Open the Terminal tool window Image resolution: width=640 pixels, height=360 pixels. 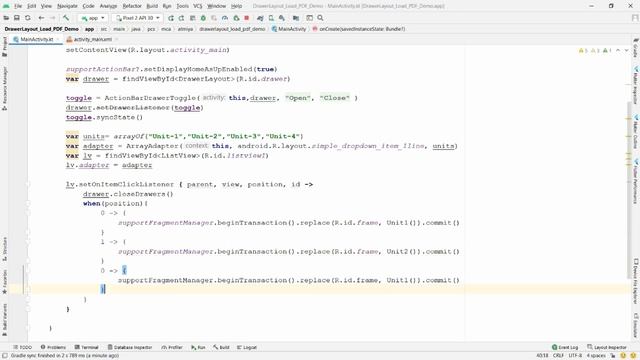coord(87,347)
